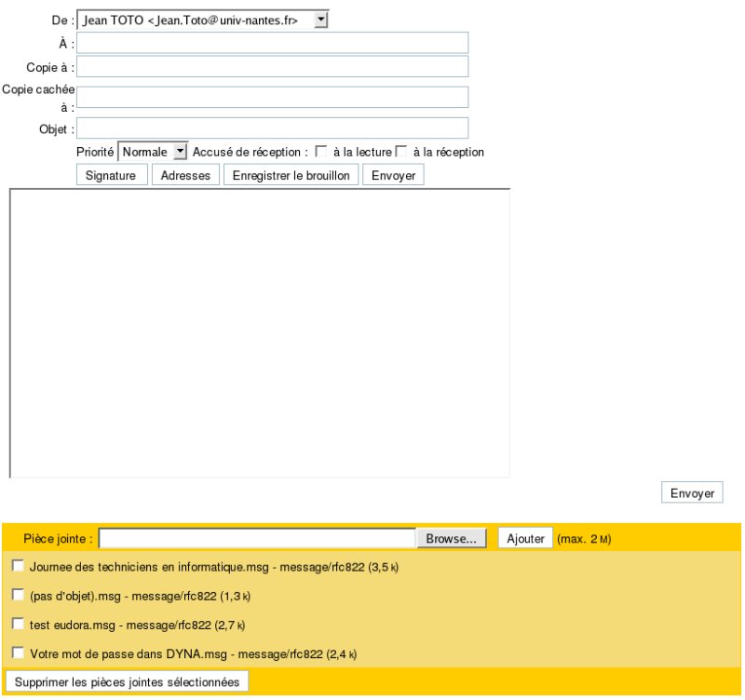The width and height of the screenshot is (745, 700).
Task: Click Ajouter to add the attachment
Action: click(525, 538)
